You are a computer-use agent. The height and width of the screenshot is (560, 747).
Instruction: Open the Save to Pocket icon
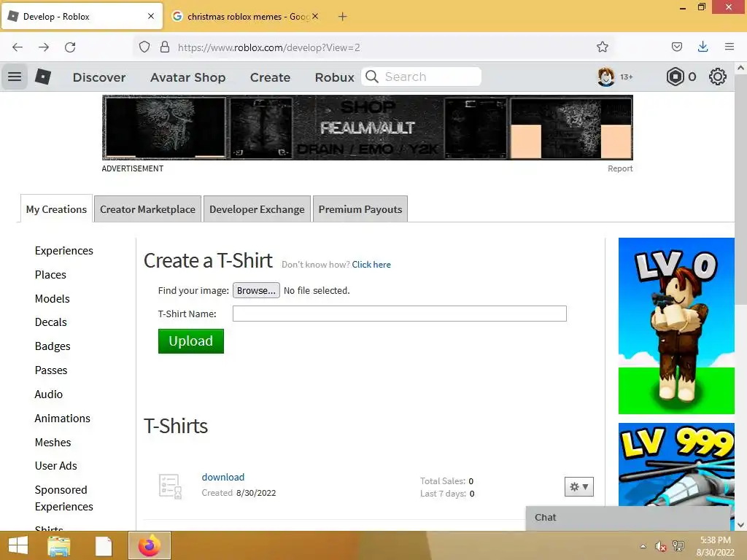click(x=676, y=47)
